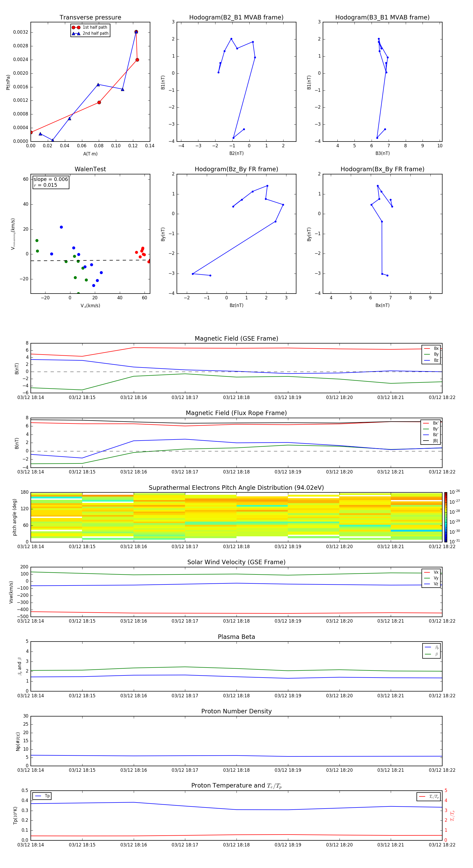Click the "βp and β" y-axis label
This screenshot has height=868, width=473.
point(20,666)
